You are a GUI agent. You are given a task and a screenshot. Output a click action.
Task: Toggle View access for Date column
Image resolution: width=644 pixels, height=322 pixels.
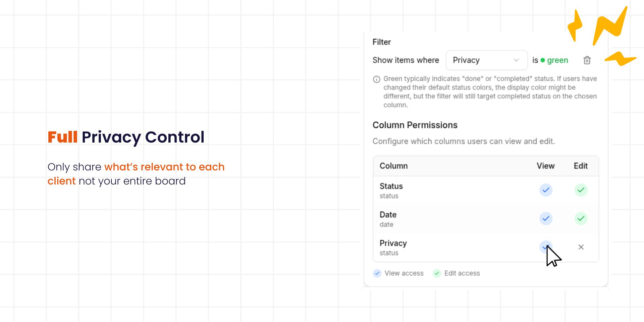[546, 219]
